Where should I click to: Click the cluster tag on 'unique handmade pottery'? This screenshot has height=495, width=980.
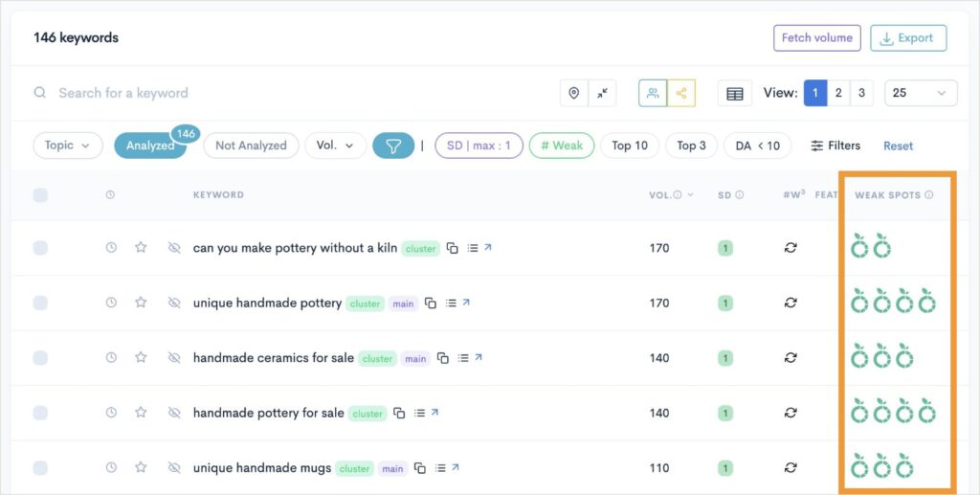(x=365, y=304)
